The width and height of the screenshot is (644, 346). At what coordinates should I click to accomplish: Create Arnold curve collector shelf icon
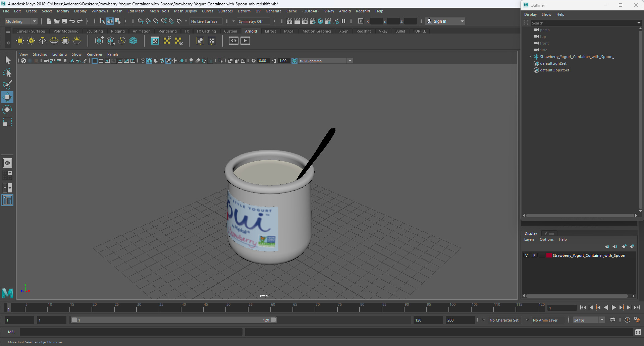tap(122, 41)
